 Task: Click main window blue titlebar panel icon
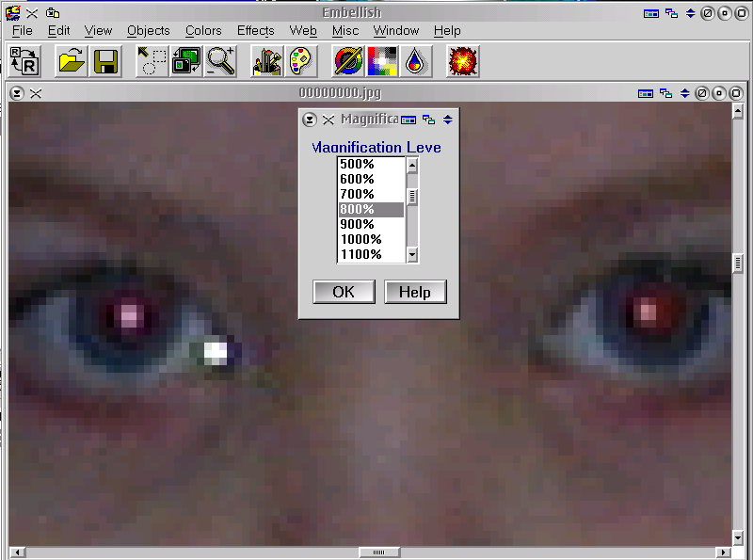pyautogui.click(x=650, y=13)
